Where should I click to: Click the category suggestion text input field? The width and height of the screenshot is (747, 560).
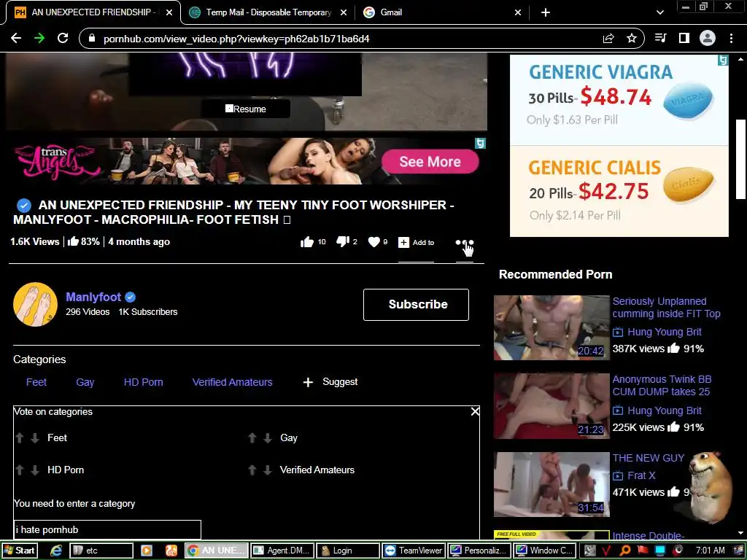pyautogui.click(x=107, y=529)
